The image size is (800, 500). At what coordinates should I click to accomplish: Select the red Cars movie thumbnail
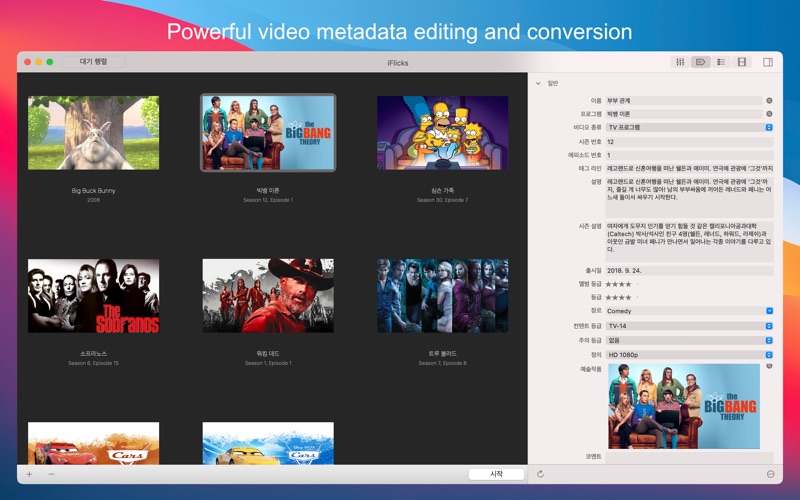click(93, 443)
